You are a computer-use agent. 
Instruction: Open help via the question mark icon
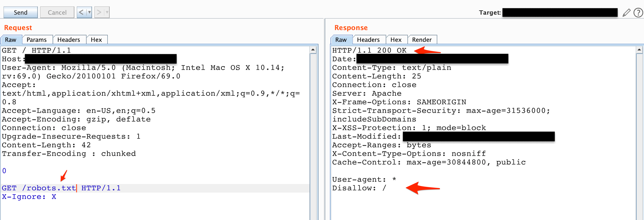click(x=638, y=12)
